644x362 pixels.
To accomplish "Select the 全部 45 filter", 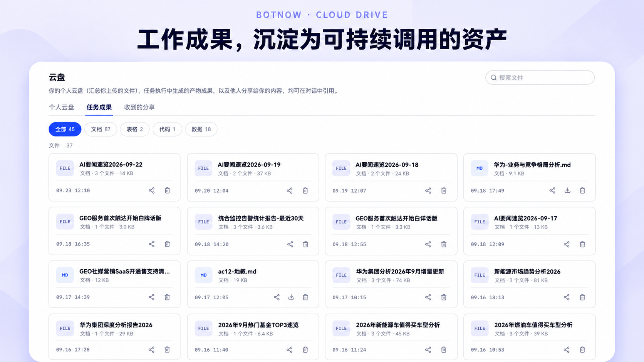I will point(65,129).
